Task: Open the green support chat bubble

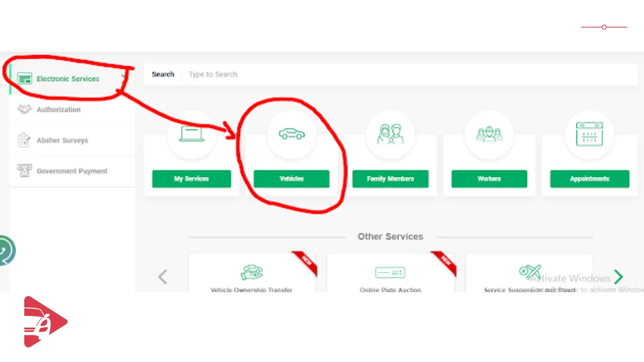Action: pos(6,251)
